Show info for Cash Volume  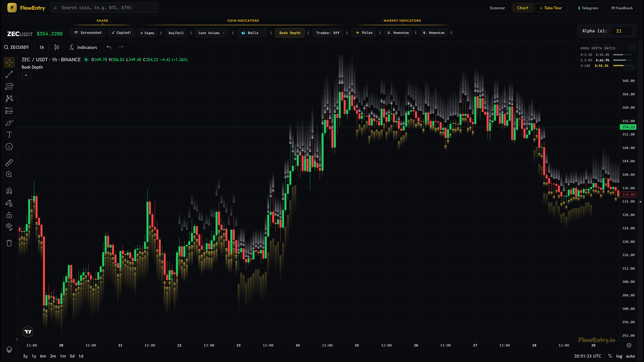[x=233, y=33]
